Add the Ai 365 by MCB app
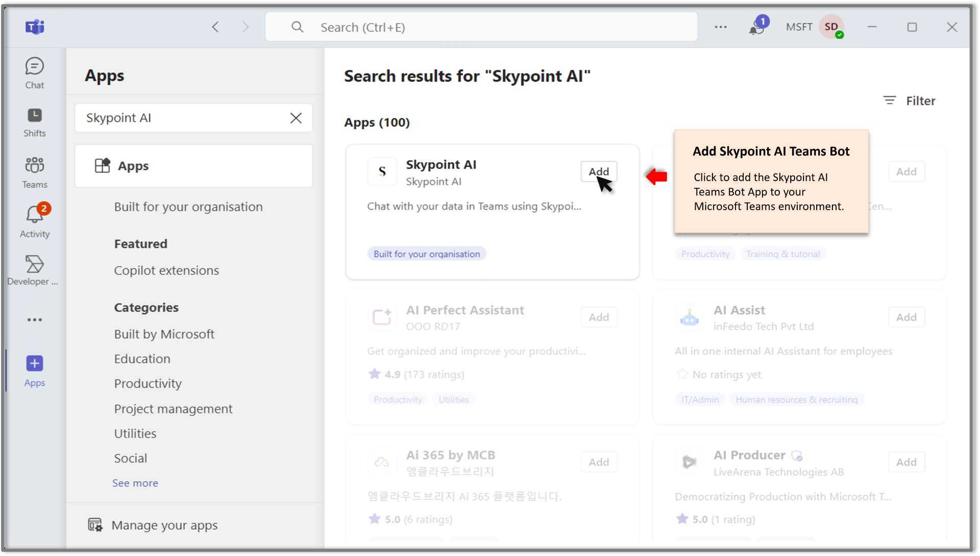 (599, 462)
